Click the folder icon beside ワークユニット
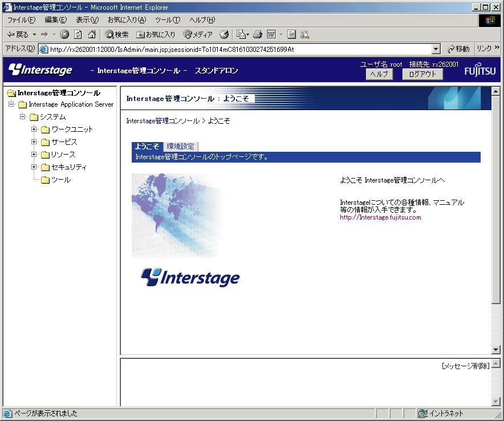The height and width of the screenshot is (421, 504). click(45, 129)
